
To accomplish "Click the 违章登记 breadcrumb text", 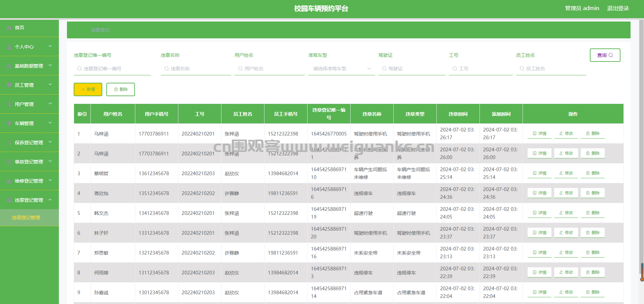I will 100,30.
